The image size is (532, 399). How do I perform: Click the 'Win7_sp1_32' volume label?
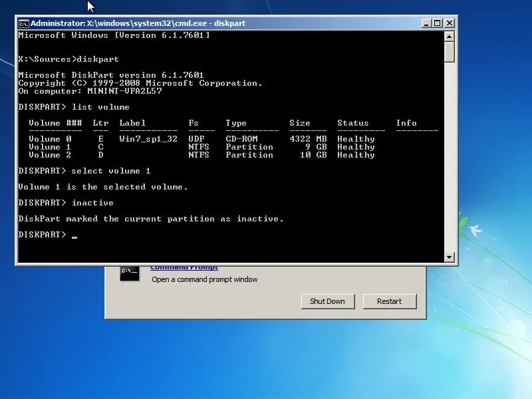[148, 139]
